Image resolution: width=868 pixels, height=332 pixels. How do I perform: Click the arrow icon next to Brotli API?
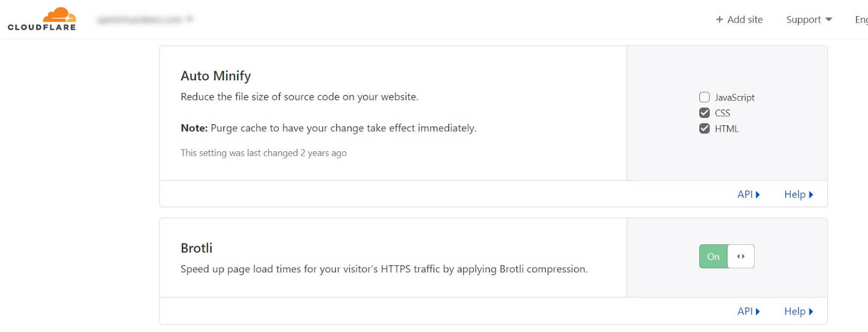tap(758, 312)
